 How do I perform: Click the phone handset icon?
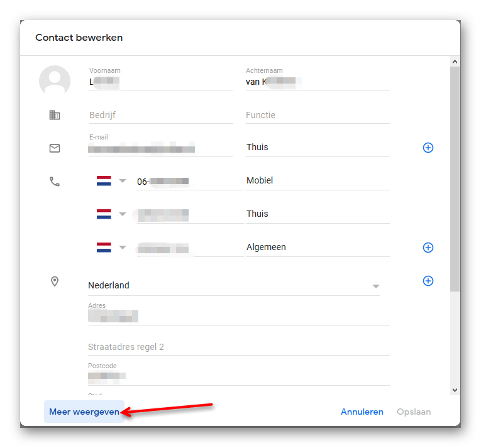55,182
